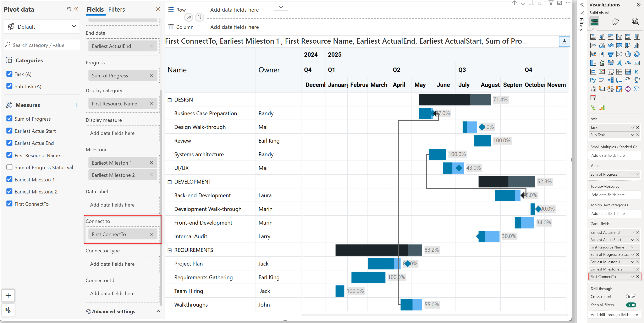The width and height of the screenshot is (644, 323).
Task: Collapse the DEVELOPMENT group row
Action: click(170, 182)
